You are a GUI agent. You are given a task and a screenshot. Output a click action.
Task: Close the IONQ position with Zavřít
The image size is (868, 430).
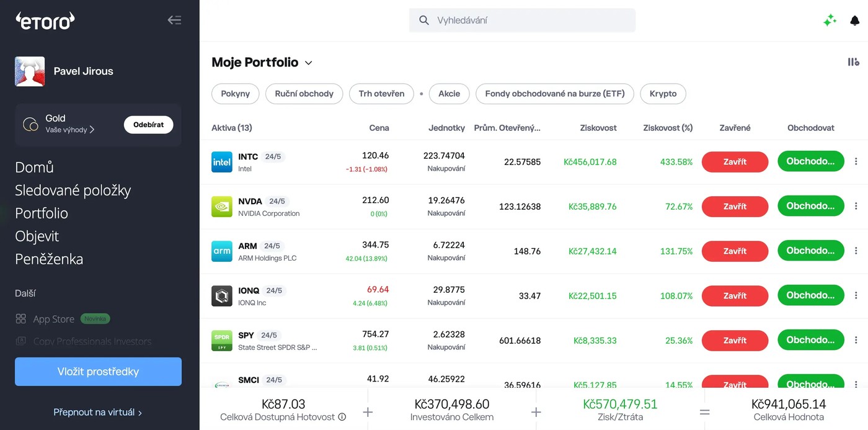click(x=735, y=296)
